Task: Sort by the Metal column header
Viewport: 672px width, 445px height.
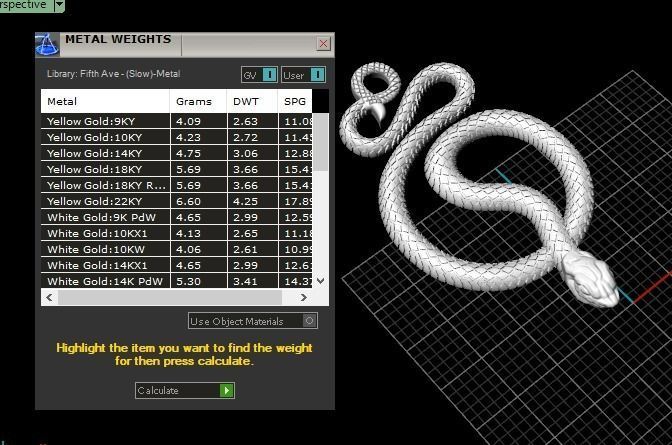Action: (x=105, y=102)
